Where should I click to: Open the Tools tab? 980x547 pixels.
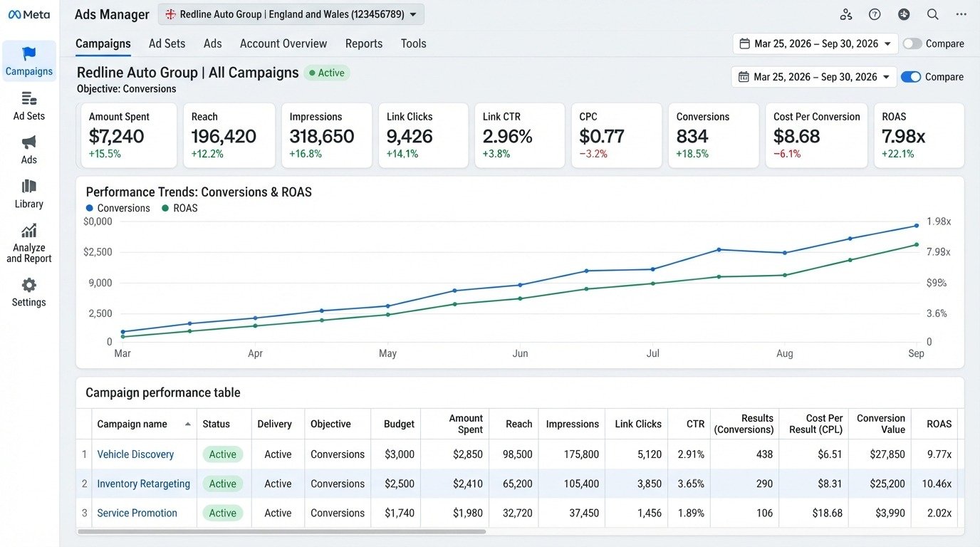click(413, 43)
